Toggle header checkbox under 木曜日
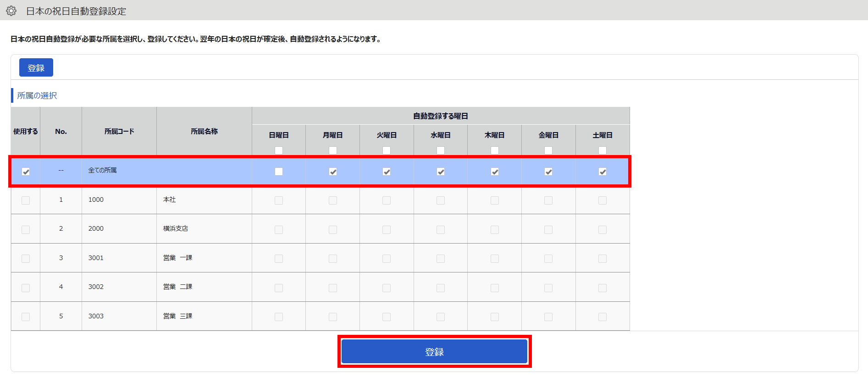Viewport: 868px width, 383px height. pos(495,150)
